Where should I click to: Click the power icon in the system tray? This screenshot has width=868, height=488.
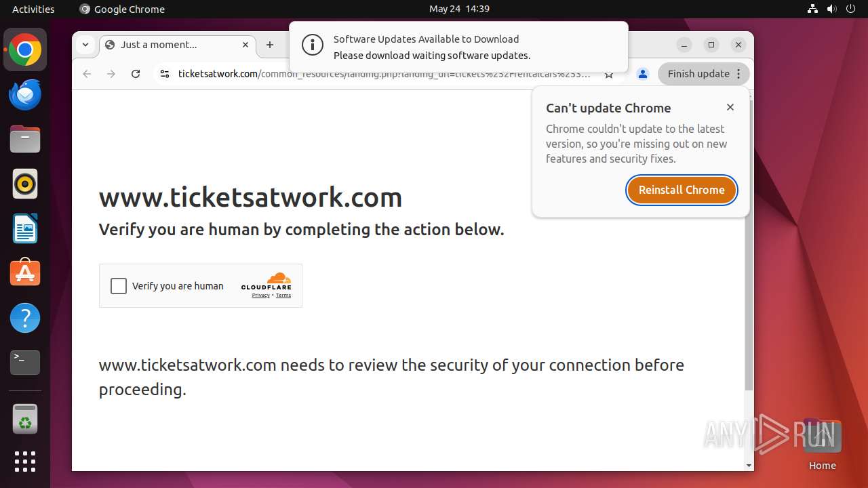point(851,9)
